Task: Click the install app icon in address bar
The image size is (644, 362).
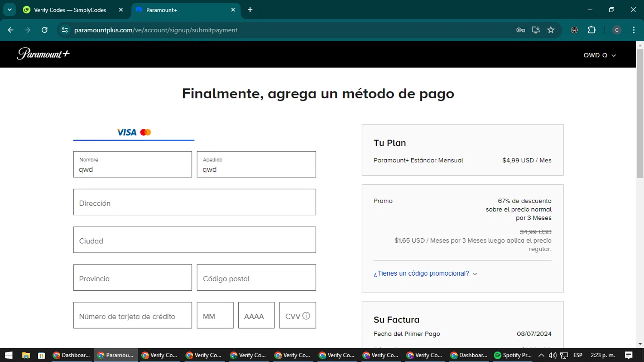Action: click(535, 30)
